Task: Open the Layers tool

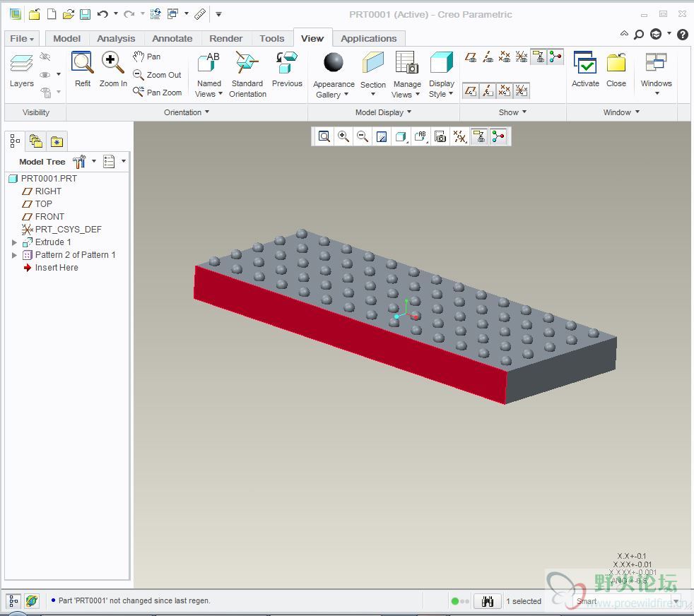Action: [21, 70]
